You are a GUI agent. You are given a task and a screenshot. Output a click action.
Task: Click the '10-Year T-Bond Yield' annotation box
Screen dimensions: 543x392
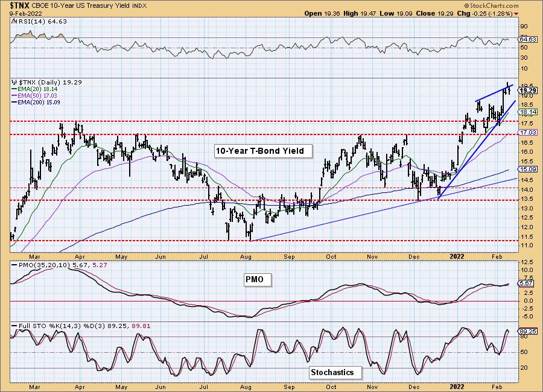(263, 151)
